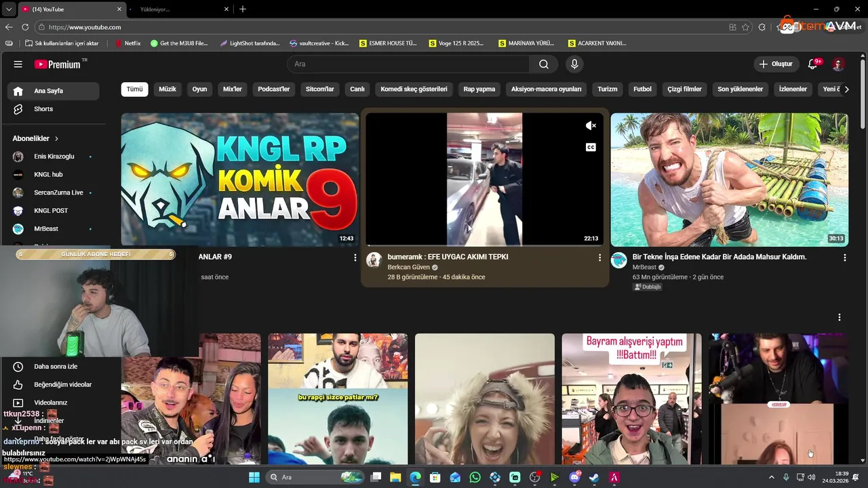Open new browser tab with plus
Image resolution: width=868 pixels, height=488 pixels.
(x=243, y=9)
